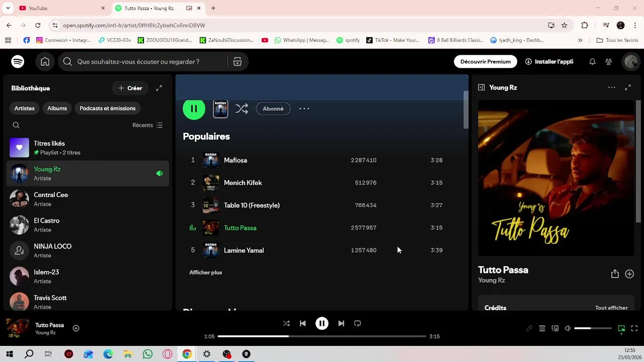Switch to the YouTube browser tab
This screenshot has width=644, height=362.
[61, 8]
